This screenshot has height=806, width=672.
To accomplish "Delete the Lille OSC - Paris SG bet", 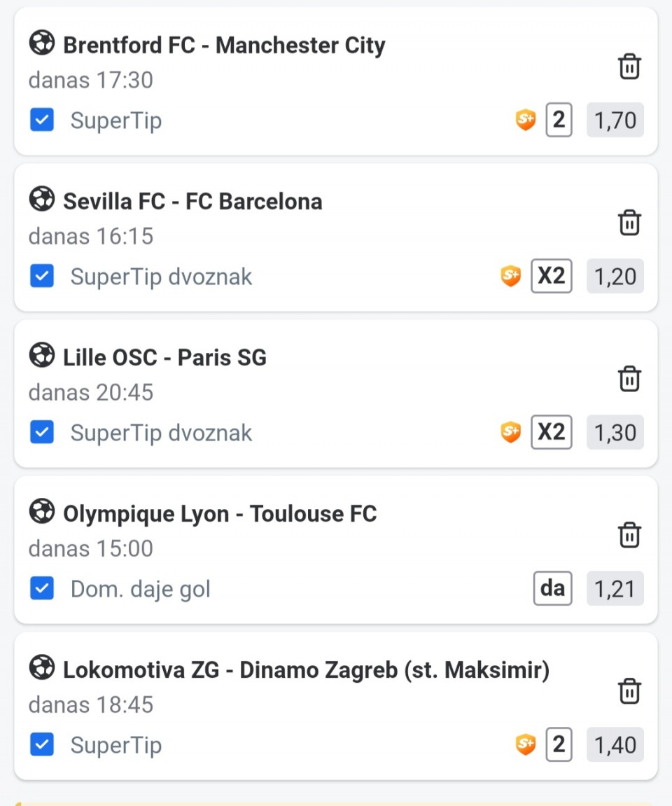I will [x=629, y=379].
